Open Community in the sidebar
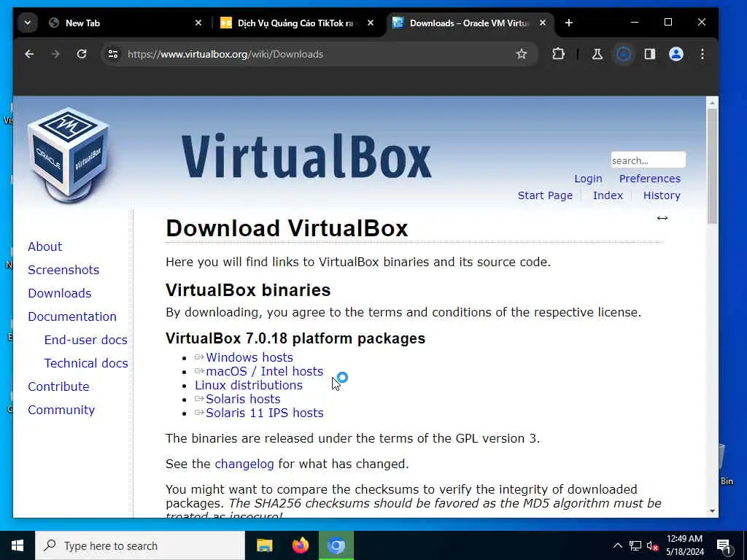This screenshot has width=747, height=560. (x=61, y=410)
